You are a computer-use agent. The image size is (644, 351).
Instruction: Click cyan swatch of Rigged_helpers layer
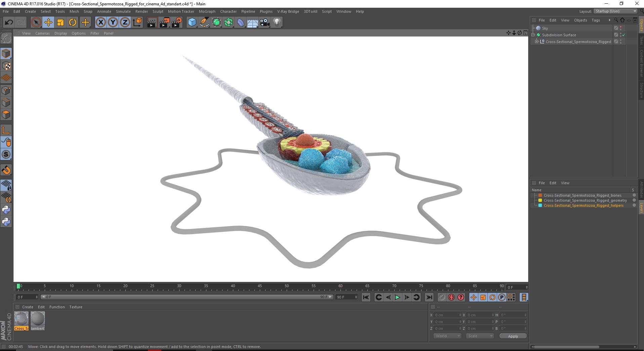[x=540, y=205]
